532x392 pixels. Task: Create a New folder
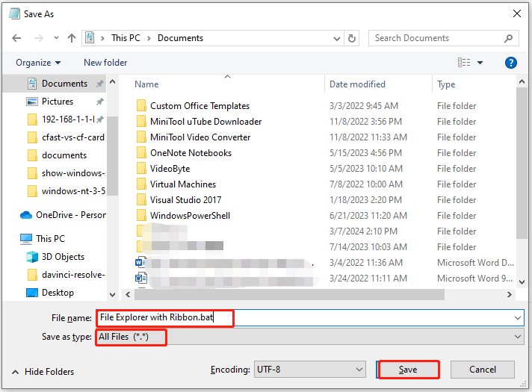tap(105, 63)
